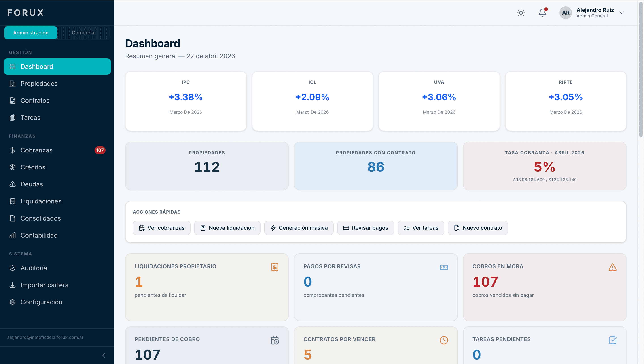Open Importar cartera in the sidebar
Viewport: 644px width, 364px height.
coord(57,285)
